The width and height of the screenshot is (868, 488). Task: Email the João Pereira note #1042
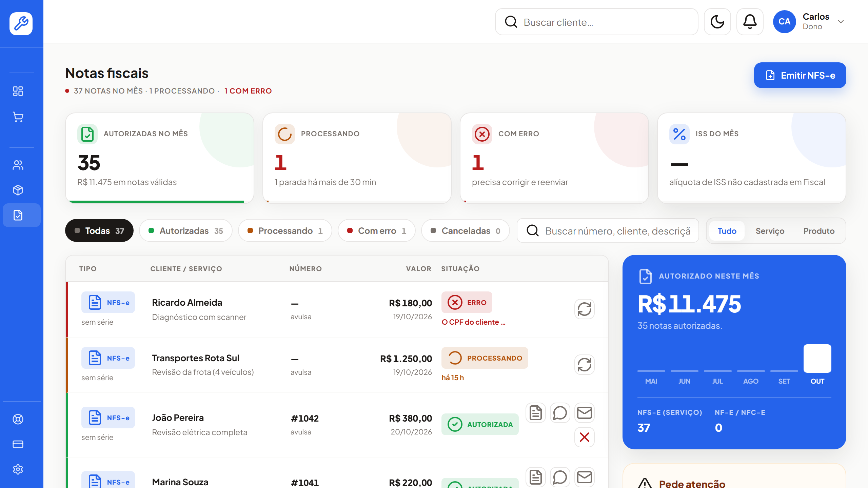pyautogui.click(x=585, y=413)
